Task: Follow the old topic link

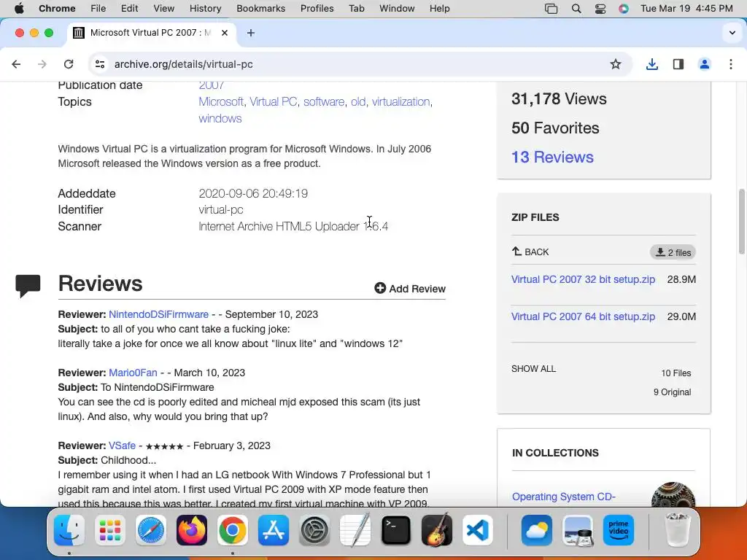Action: pyautogui.click(x=357, y=102)
